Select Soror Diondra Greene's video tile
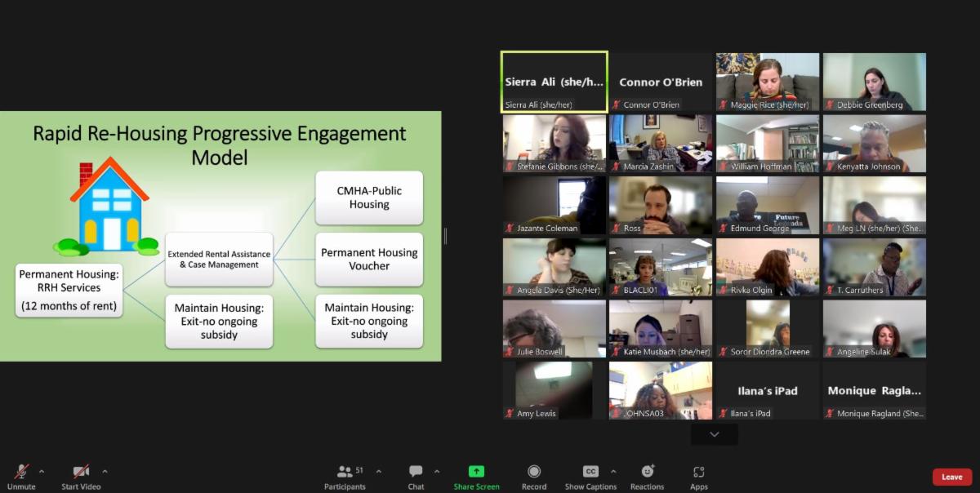 (x=768, y=329)
